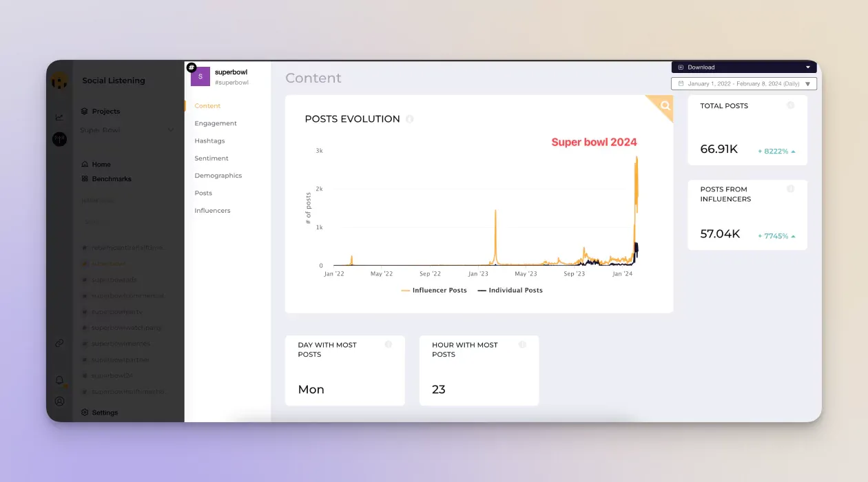This screenshot has width=868, height=482.
Task: Click the magnifier icon on Posts Evolution card
Action: pyautogui.click(x=665, y=105)
